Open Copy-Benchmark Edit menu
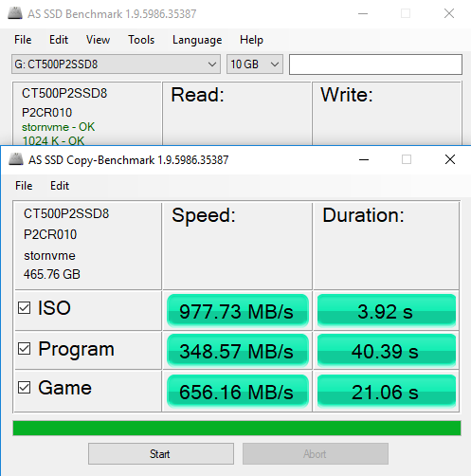 (60, 186)
